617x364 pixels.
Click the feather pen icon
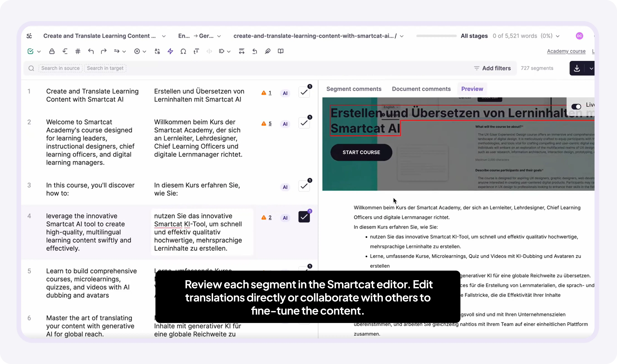[268, 51]
